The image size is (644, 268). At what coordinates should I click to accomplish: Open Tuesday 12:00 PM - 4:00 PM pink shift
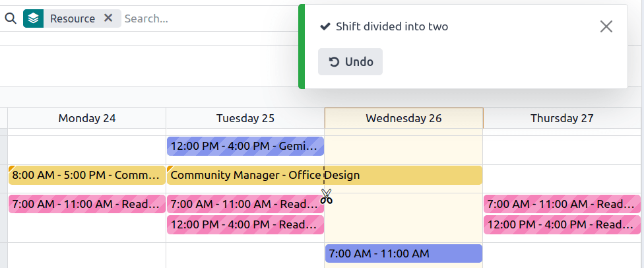click(245, 224)
